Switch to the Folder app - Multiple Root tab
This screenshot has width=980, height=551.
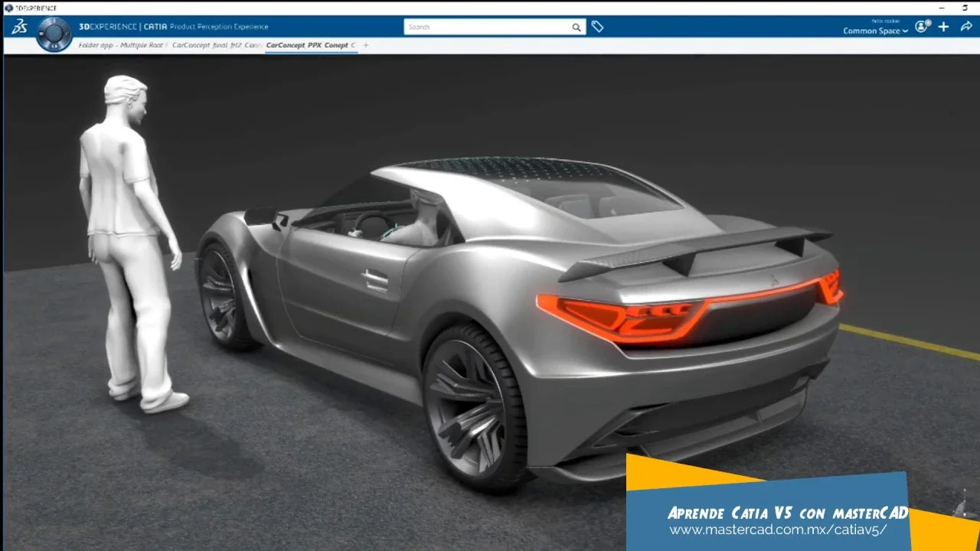122,45
